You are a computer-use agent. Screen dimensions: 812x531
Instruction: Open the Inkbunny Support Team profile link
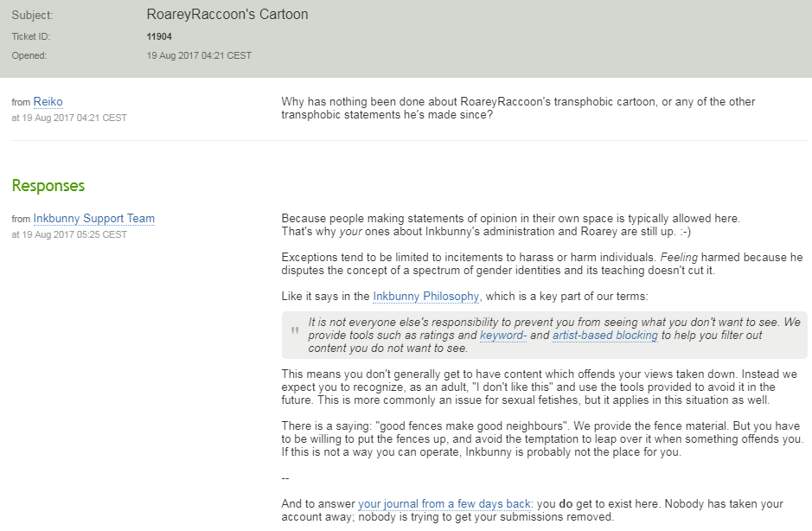coord(93,219)
